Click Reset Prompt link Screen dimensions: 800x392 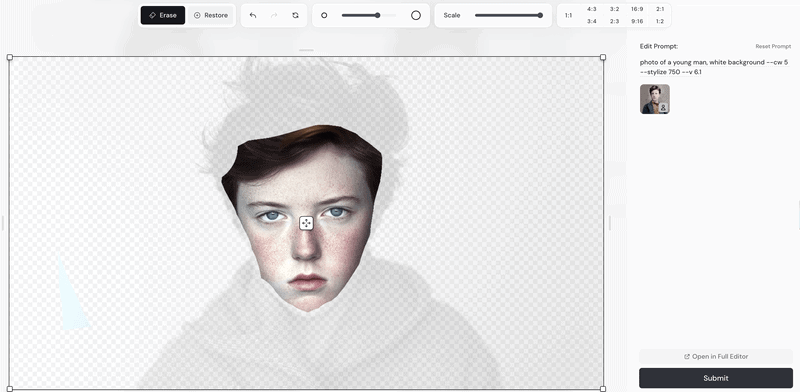pos(773,46)
